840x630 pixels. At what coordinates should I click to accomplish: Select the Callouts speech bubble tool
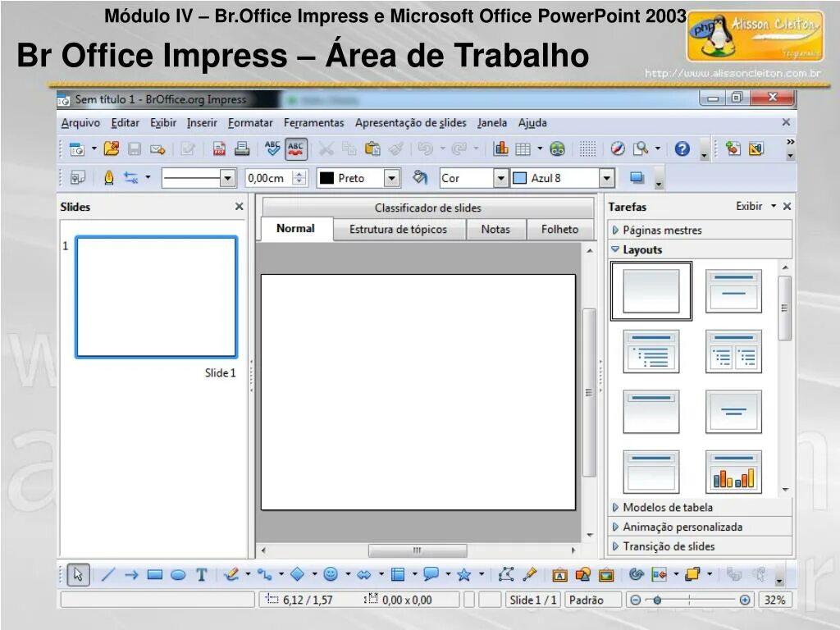[x=431, y=574]
